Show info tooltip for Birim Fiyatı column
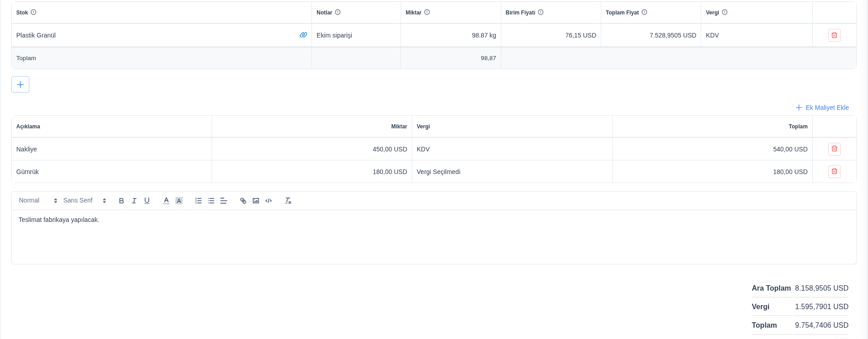Screen dimensions: 868x339 click(541, 12)
